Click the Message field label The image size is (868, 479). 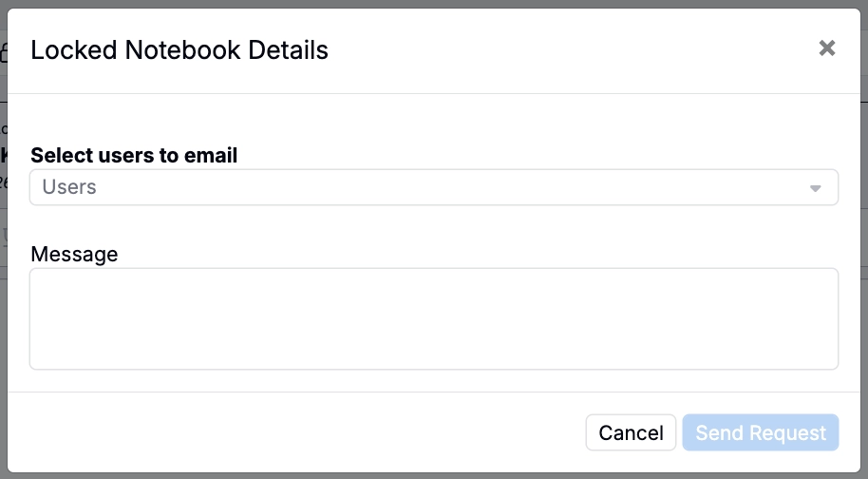(x=74, y=254)
